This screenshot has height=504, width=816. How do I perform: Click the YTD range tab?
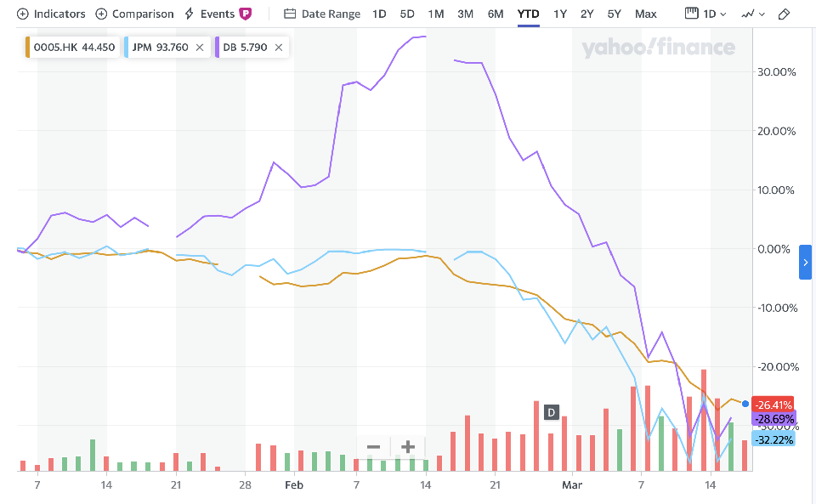coord(529,14)
